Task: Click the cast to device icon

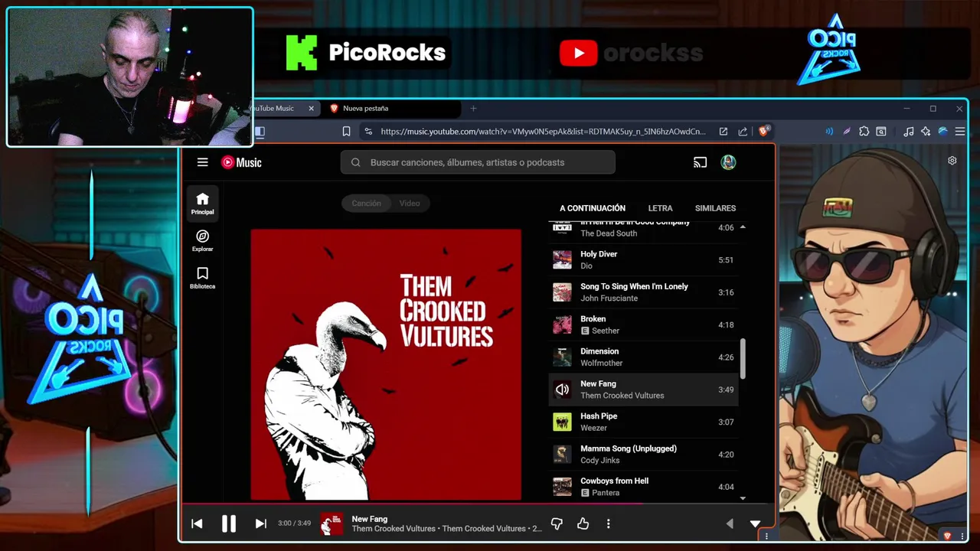Action: 700,162
